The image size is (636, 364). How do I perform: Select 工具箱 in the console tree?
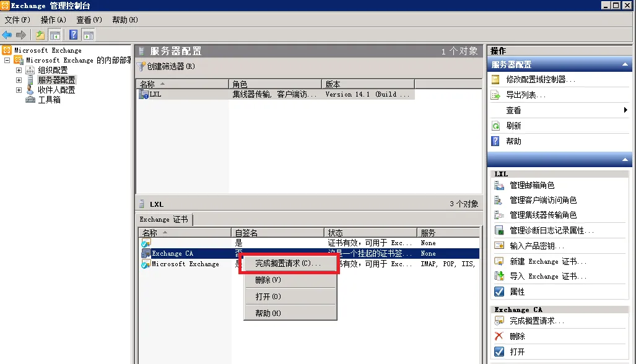[x=49, y=100]
